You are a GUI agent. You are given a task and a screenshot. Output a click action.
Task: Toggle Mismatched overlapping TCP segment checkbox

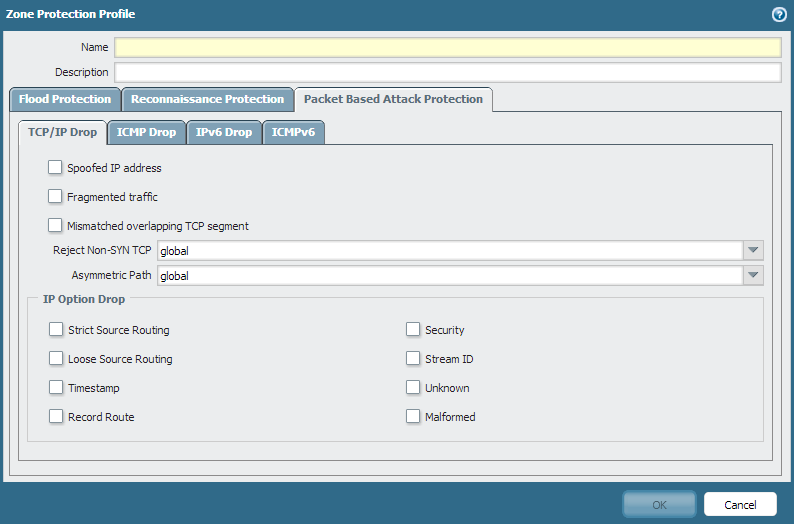(55, 226)
